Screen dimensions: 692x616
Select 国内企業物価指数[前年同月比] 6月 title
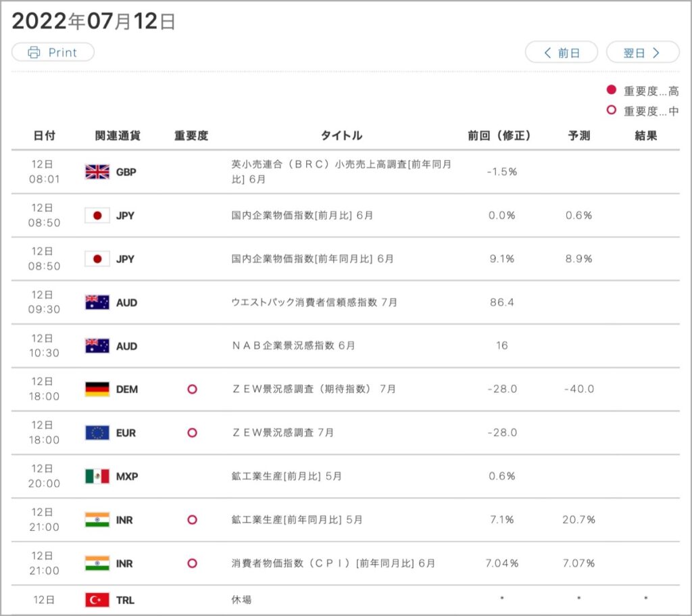[312, 259]
